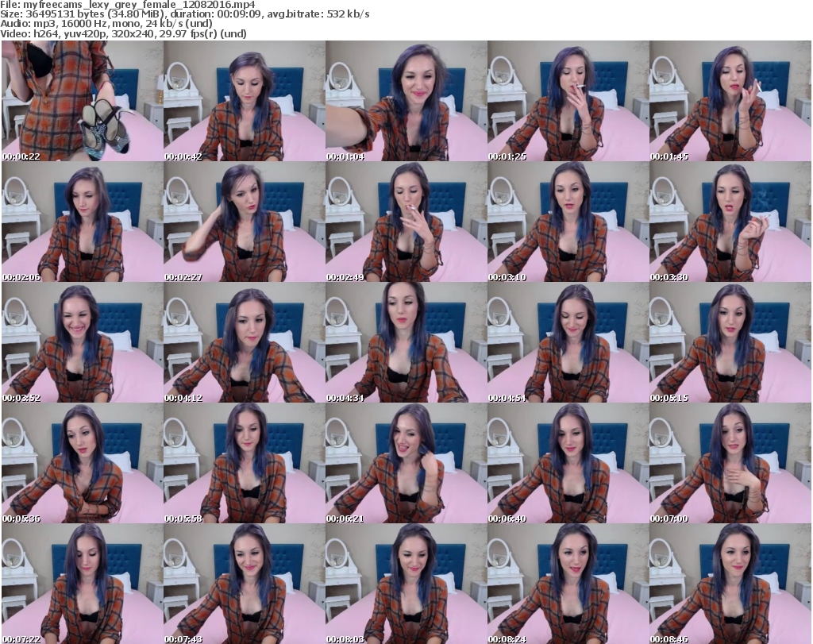This screenshot has width=813, height=644.
Task: Select the thumbnail timestamped 00:05:15
Action: (x=730, y=343)
